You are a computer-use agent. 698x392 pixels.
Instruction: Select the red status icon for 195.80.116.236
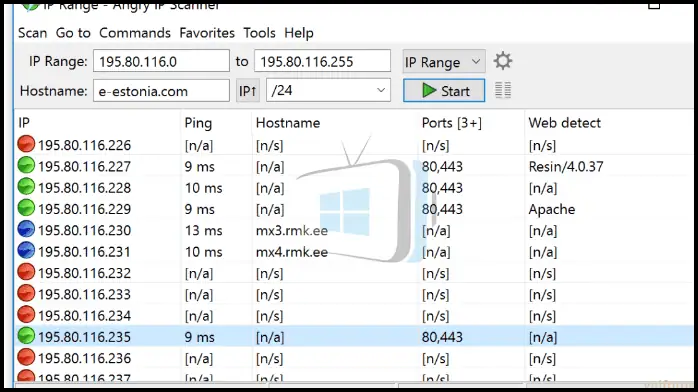(26, 357)
